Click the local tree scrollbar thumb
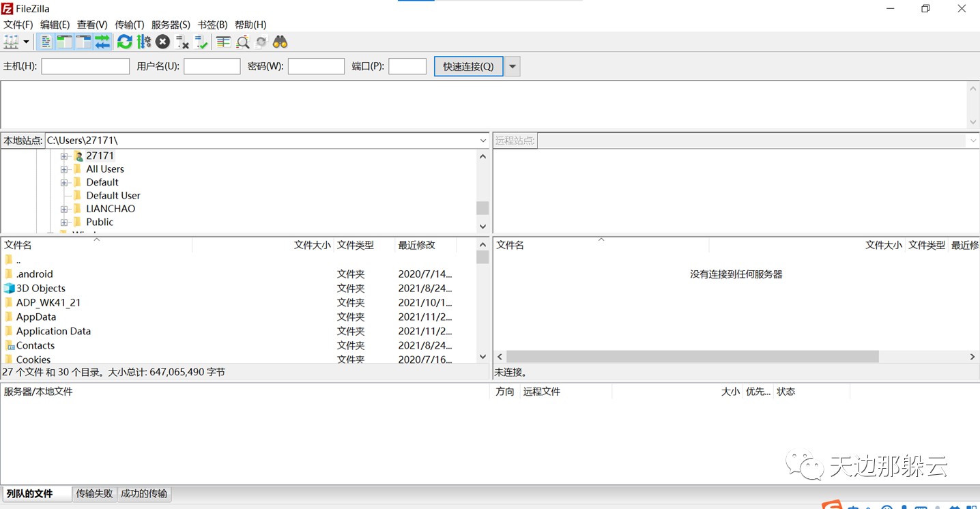The height and width of the screenshot is (509, 980). [483, 208]
